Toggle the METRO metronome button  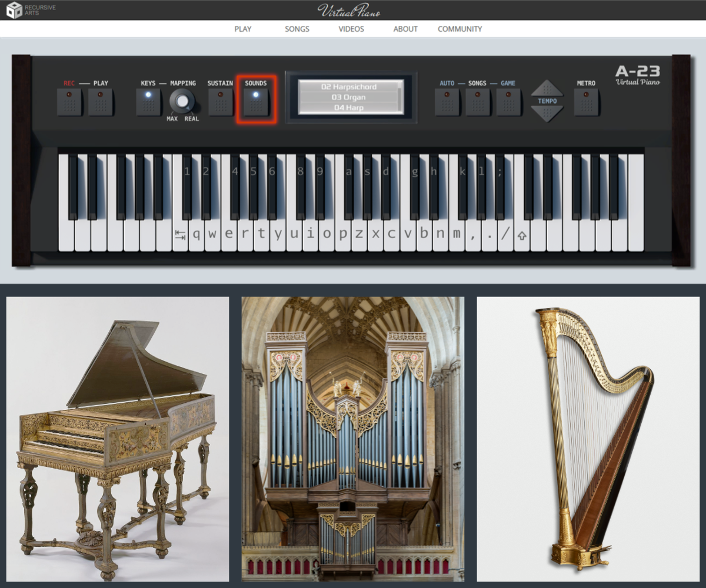587,102
